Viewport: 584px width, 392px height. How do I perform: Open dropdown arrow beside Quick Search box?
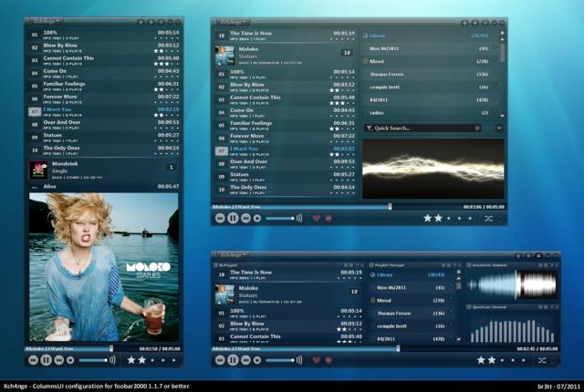[500, 129]
